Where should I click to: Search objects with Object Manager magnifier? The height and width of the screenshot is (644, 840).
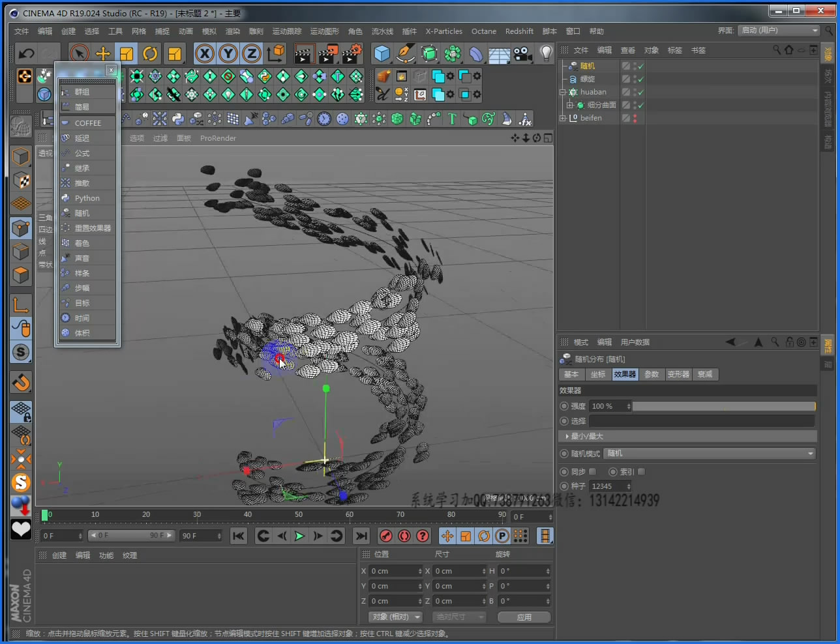click(777, 50)
